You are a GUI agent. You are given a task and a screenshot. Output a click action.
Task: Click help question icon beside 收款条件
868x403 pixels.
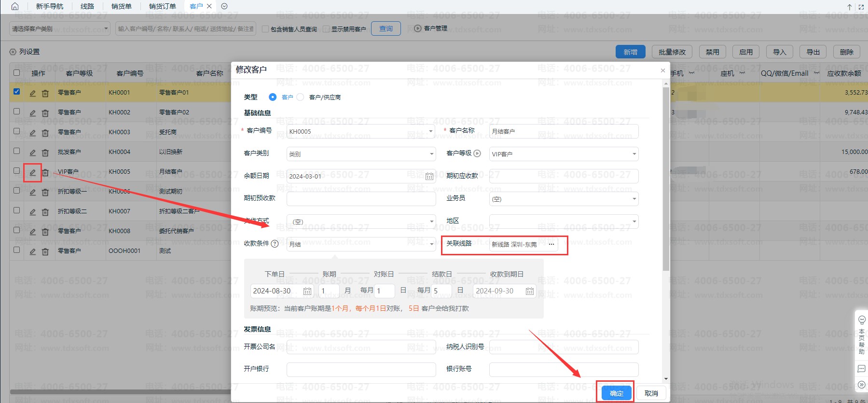pos(275,244)
